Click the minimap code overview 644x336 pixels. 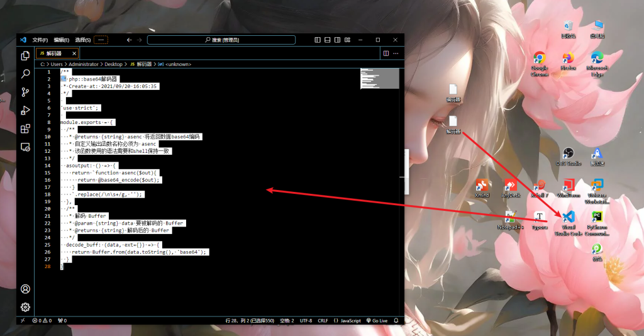click(379, 79)
